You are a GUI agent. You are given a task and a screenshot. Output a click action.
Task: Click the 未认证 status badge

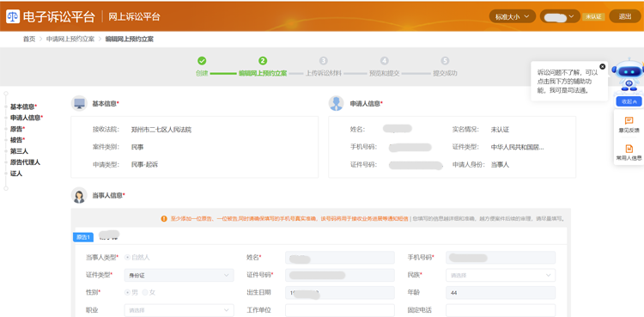click(x=593, y=16)
